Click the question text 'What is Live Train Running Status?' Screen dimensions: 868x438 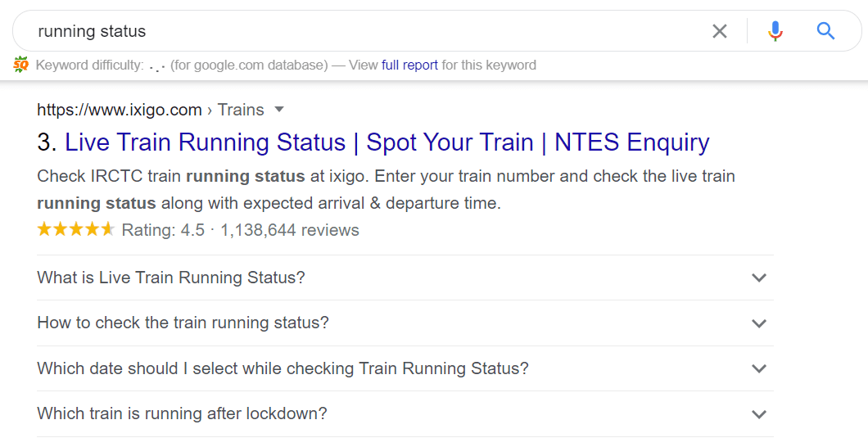[171, 278]
